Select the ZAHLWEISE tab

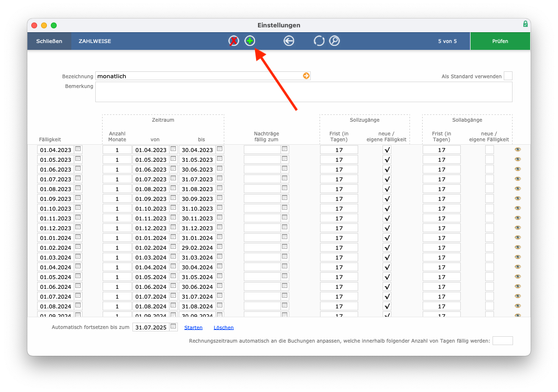(x=95, y=41)
